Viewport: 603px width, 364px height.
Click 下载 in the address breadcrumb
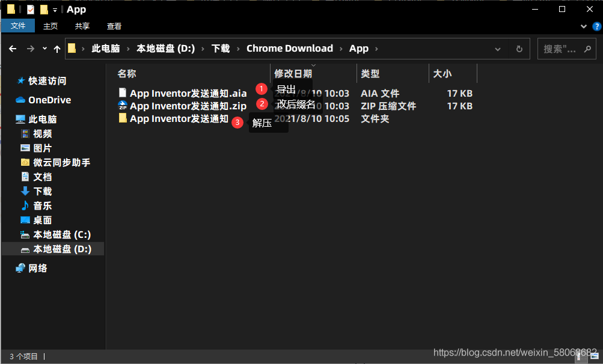(221, 49)
